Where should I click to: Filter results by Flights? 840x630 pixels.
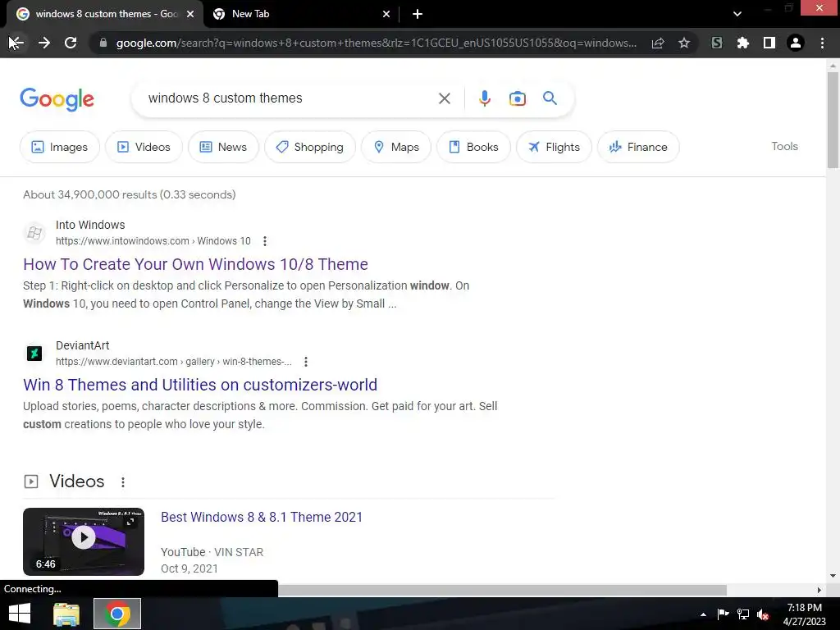tap(554, 147)
